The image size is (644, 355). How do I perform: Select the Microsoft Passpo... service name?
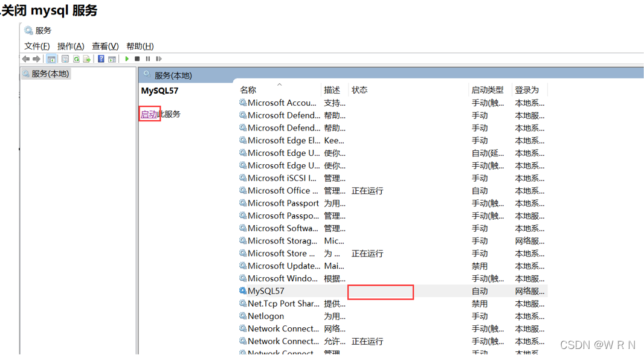click(283, 216)
